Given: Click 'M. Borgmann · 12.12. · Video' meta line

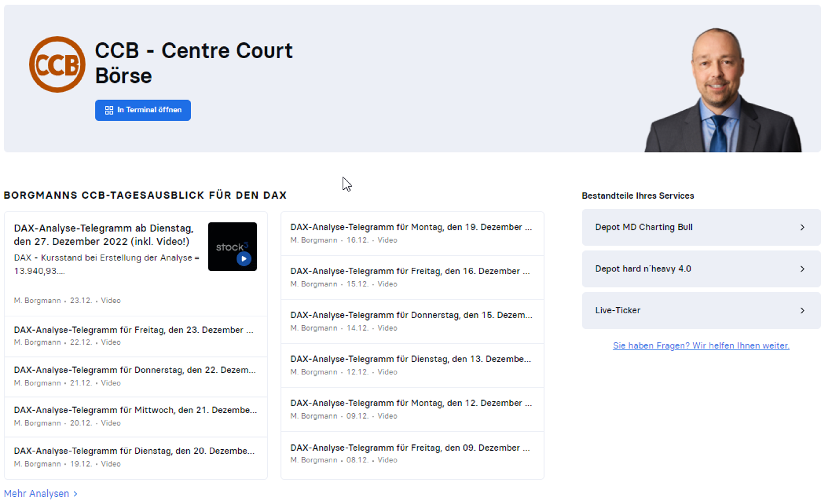Looking at the screenshot, I should tap(344, 372).
